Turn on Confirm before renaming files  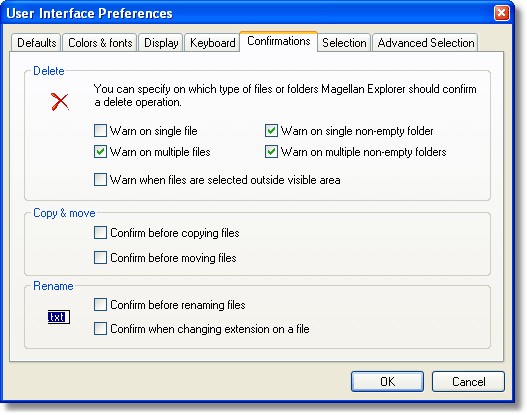100,304
